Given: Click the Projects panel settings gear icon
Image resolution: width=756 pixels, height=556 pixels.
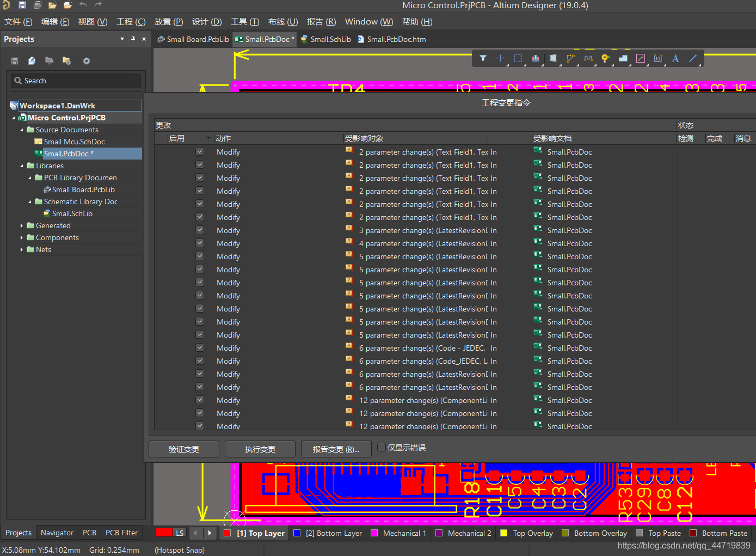Looking at the screenshot, I should point(87,61).
